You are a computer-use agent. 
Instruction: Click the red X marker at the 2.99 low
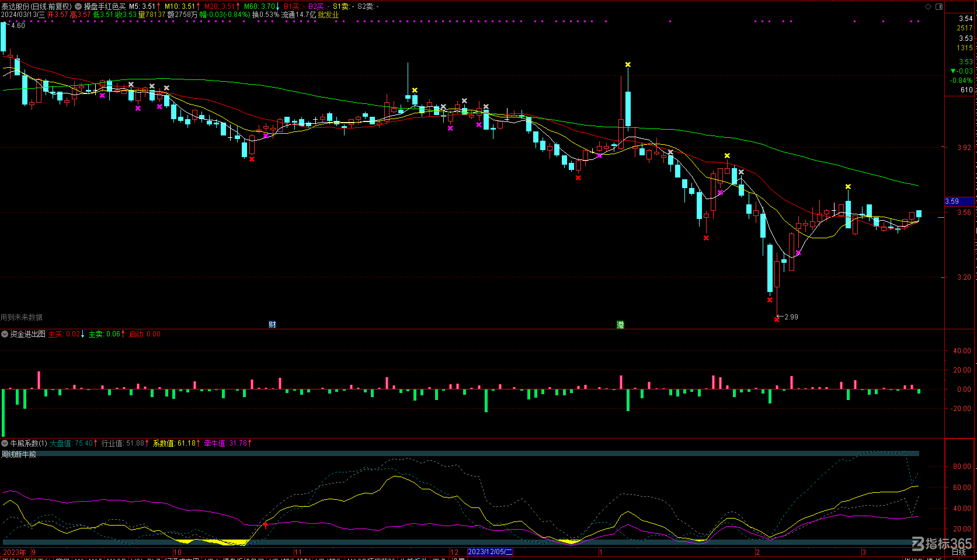[777, 319]
